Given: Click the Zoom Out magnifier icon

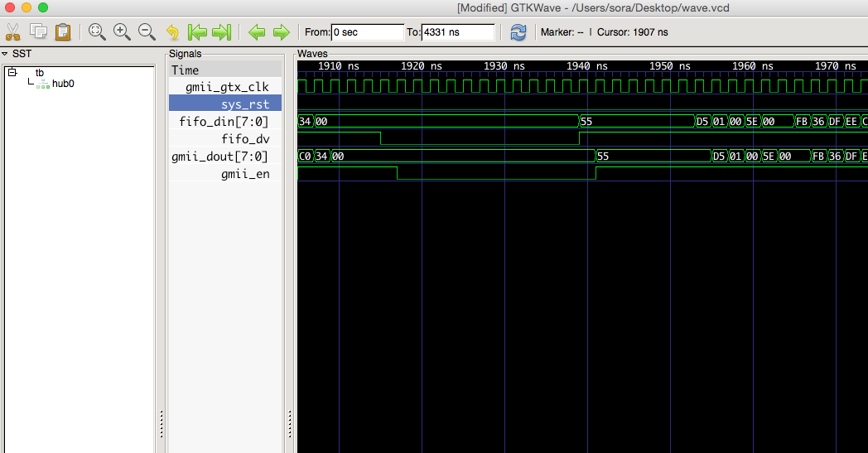Looking at the screenshot, I should tap(147, 32).
